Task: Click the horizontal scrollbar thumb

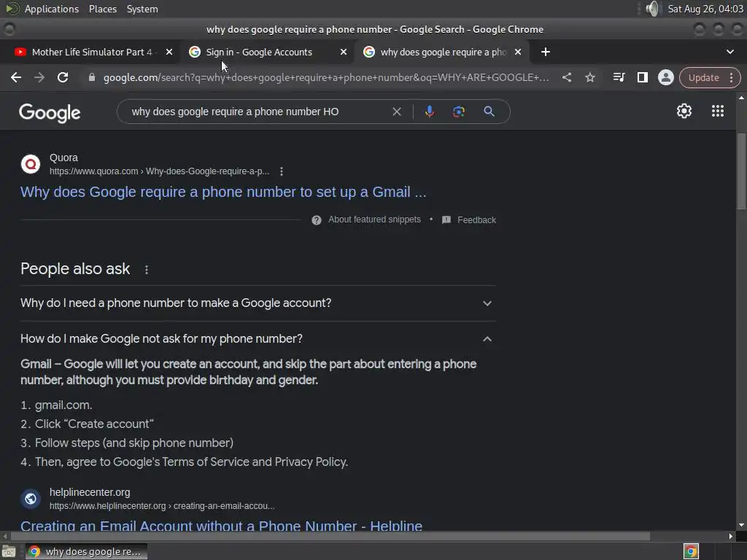Action: click(330, 536)
